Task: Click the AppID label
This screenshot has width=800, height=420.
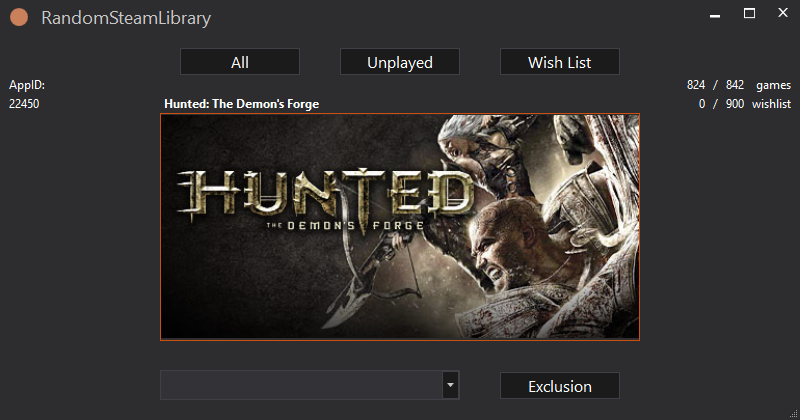Action: tap(27, 86)
